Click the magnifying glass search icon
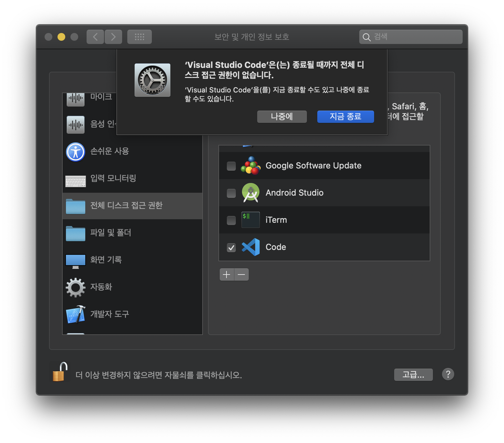Image resolution: width=504 pixels, height=443 pixels. [x=366, y=37]
